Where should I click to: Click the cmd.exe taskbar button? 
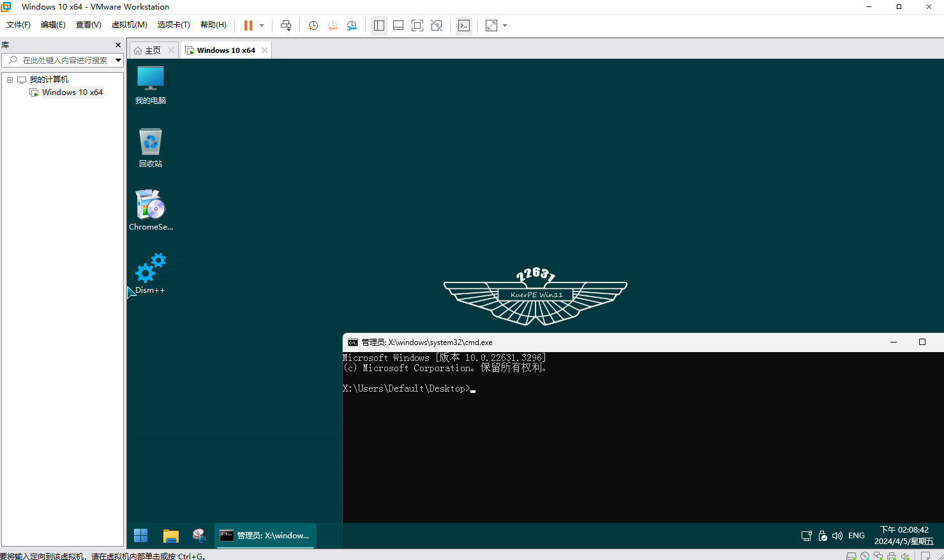[x=266, y=536]
